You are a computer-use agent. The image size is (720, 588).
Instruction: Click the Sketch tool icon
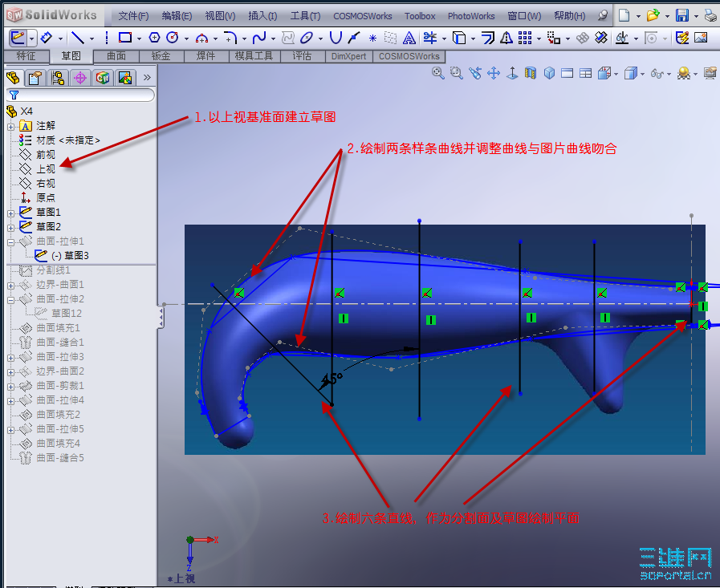[18, 38]
